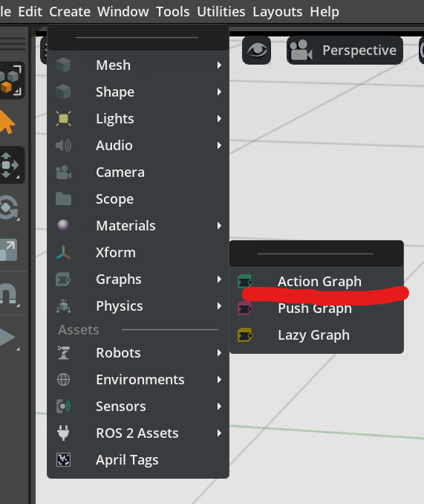424x504 pixels.
Task: Click the Play simulation button
Action: pos(7,337)
